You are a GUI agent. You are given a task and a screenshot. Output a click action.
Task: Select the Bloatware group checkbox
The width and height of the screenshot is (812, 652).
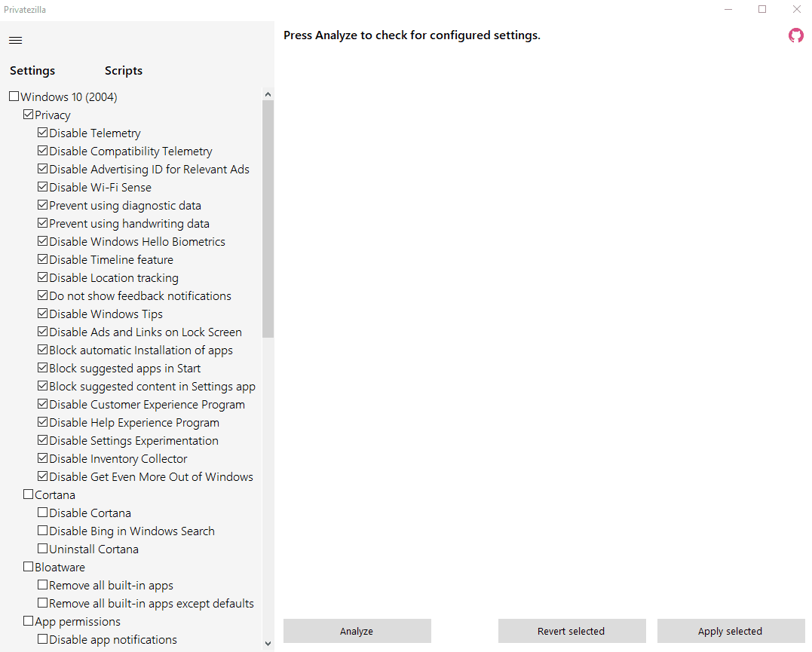(28, 567)
